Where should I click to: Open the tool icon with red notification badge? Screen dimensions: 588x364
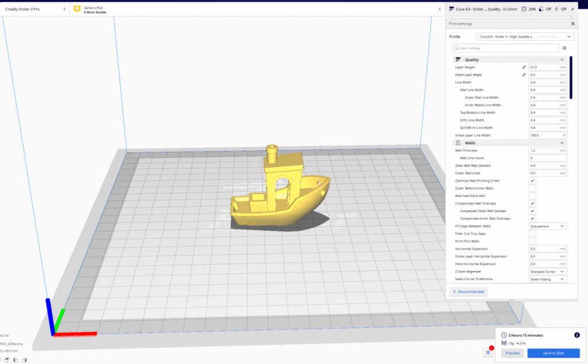pyautogui.click(x=488, y=353)
